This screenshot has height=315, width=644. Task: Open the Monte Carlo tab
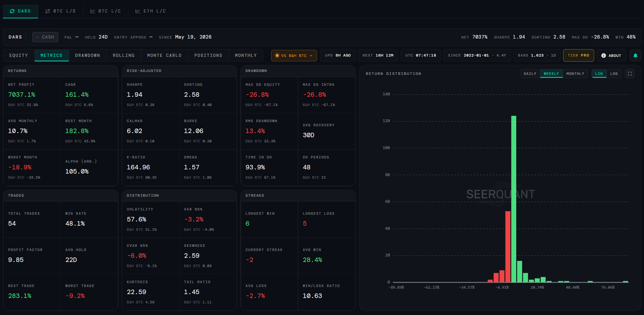tap(164, 55)
